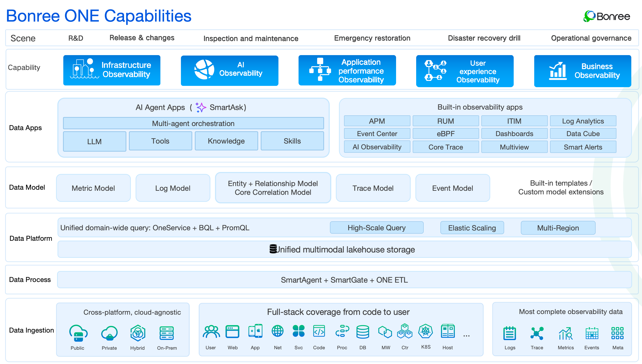The height and width of the screenshot is (364, 642).
Task: Open the Core Trace tile
Action: point(446,147)
